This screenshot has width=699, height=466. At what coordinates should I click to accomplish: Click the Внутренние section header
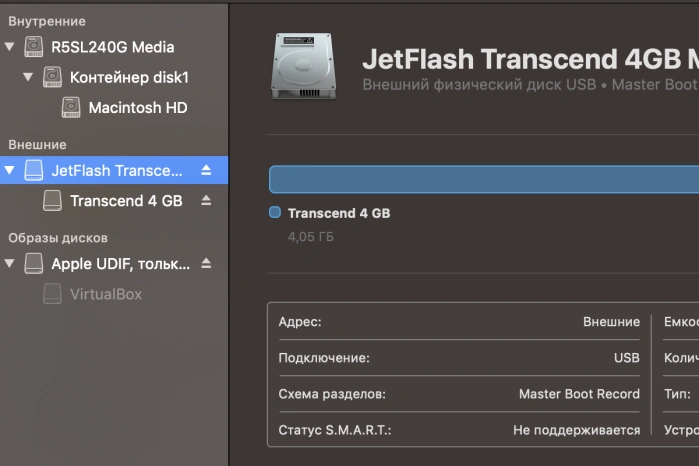(x=47, y=21)
